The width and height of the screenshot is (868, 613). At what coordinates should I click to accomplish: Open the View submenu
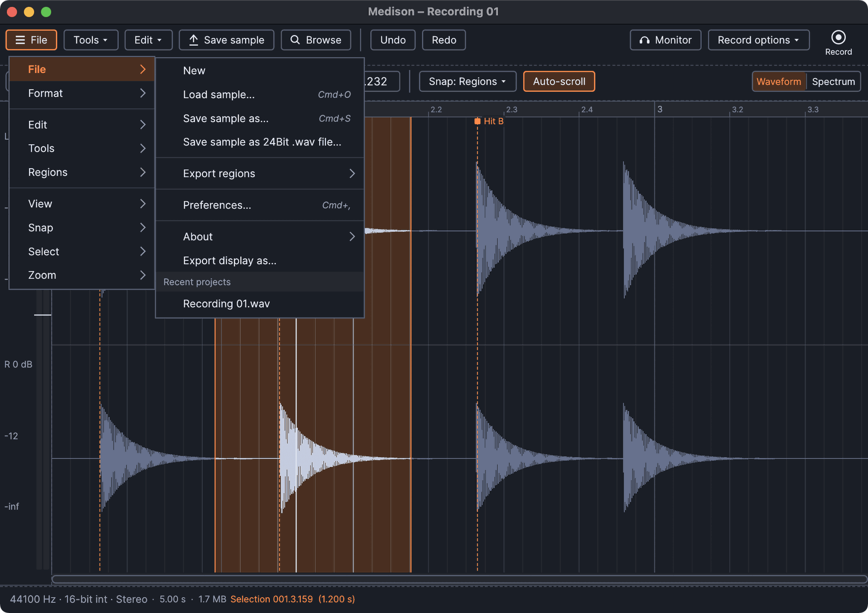click(82, 204)
